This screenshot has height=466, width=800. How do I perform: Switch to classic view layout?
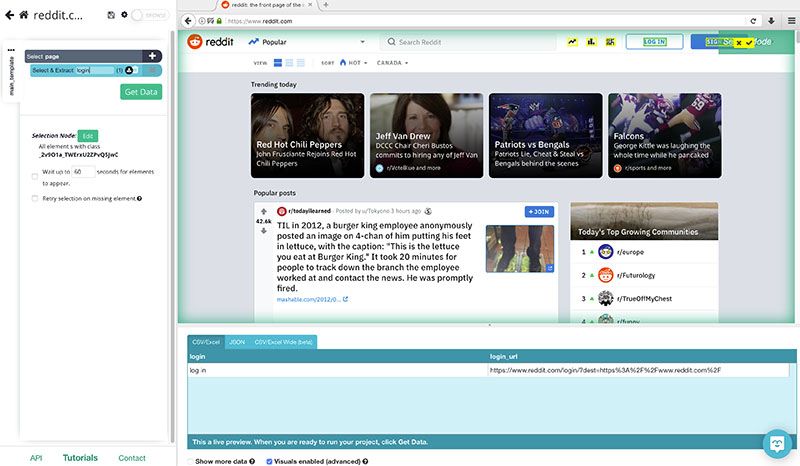coord(289,63)
